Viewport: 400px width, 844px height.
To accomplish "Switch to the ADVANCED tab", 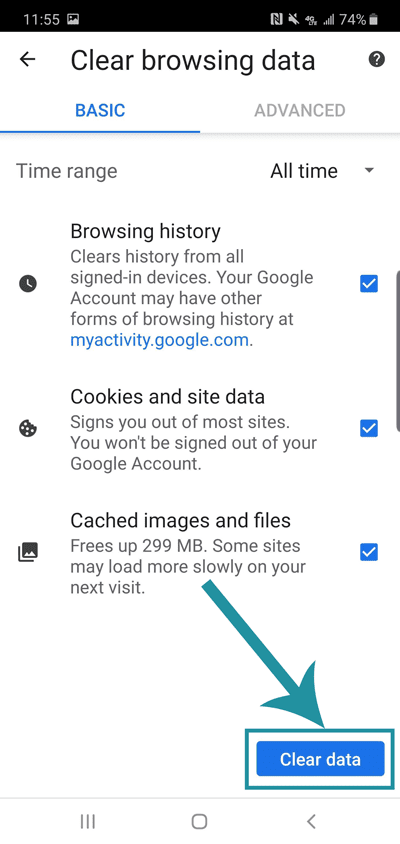I will tap(300, 110).
